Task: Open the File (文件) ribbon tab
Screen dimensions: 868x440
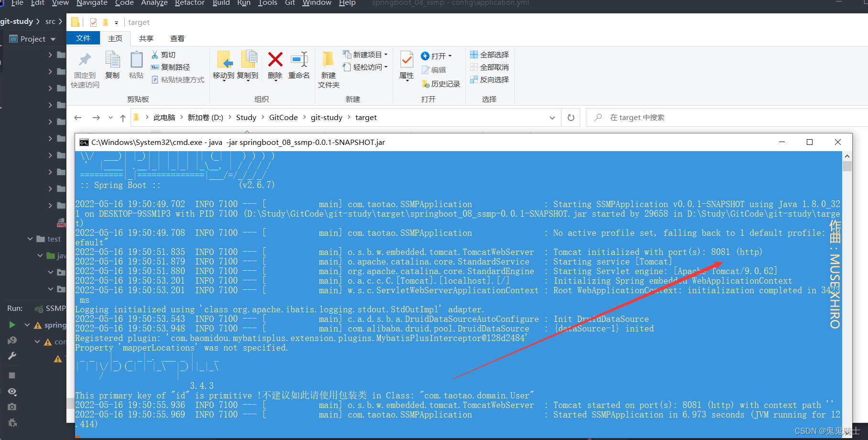Action: pos(83,38)
